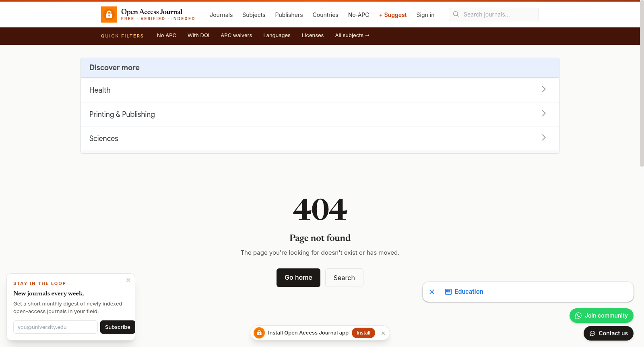Image resolution: width=644 pixels, height=347 pixels.
Task: Expand the Health row chevron
Action: coord(544,89)
